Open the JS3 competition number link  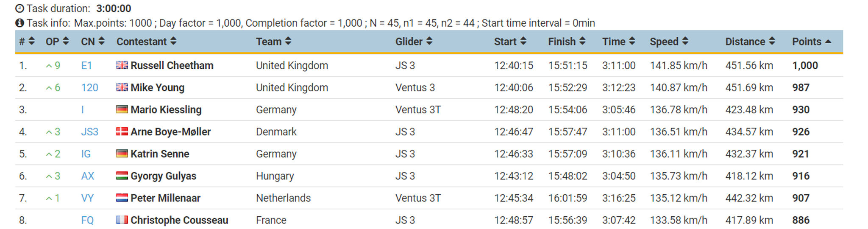[x=89, y=132]
